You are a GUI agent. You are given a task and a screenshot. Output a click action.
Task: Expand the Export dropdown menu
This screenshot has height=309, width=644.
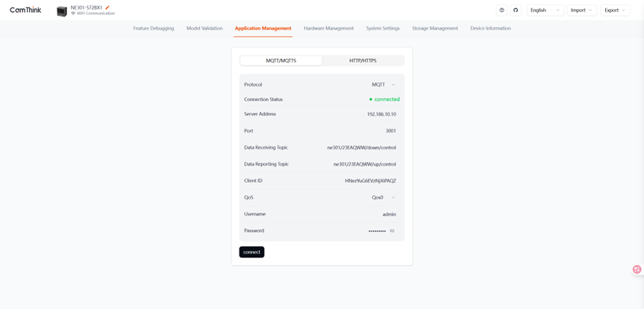tap(615, 10)
